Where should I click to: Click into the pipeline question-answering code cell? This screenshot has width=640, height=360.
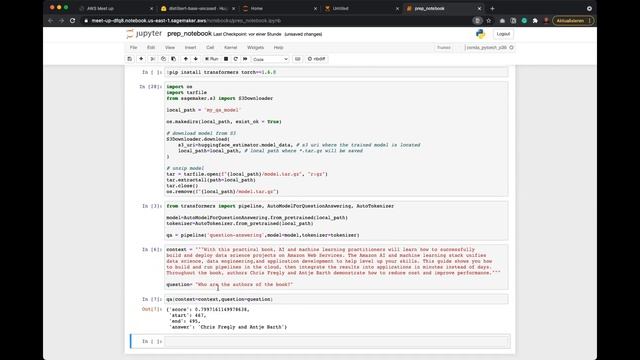tap(336, 221)
